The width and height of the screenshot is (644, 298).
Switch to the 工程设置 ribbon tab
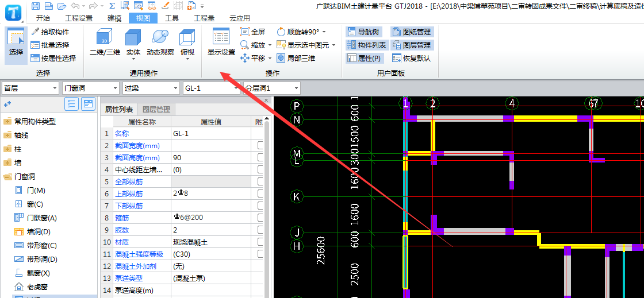79,18
